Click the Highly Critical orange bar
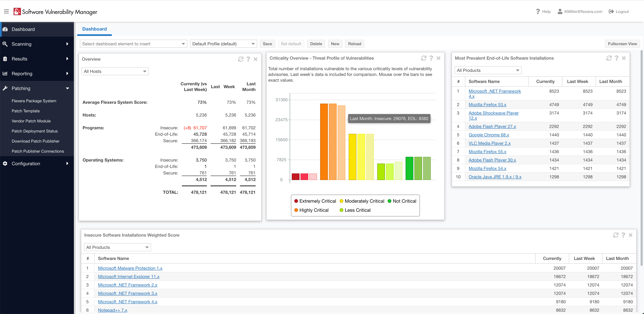The width and height of the screenshot is (644, 314). click(324, 142)
